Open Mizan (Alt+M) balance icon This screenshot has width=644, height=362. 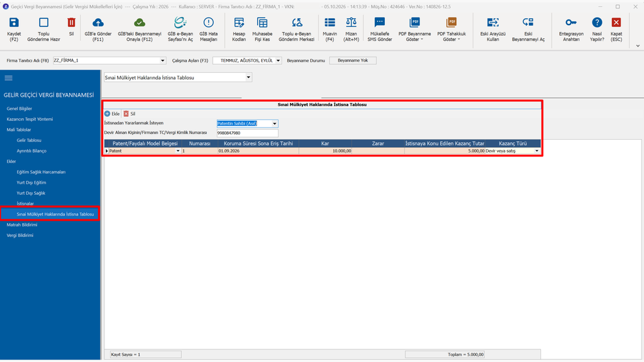point(351,23)
